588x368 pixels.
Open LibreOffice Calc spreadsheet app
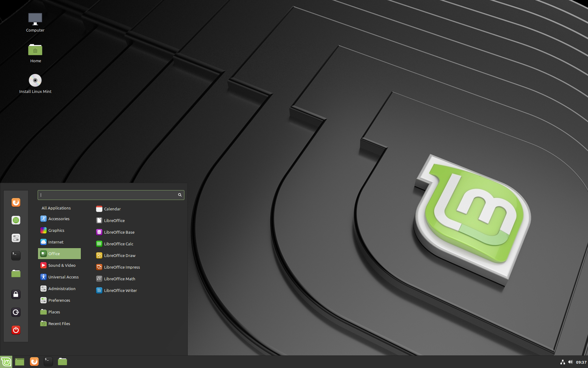coord(119,244)
